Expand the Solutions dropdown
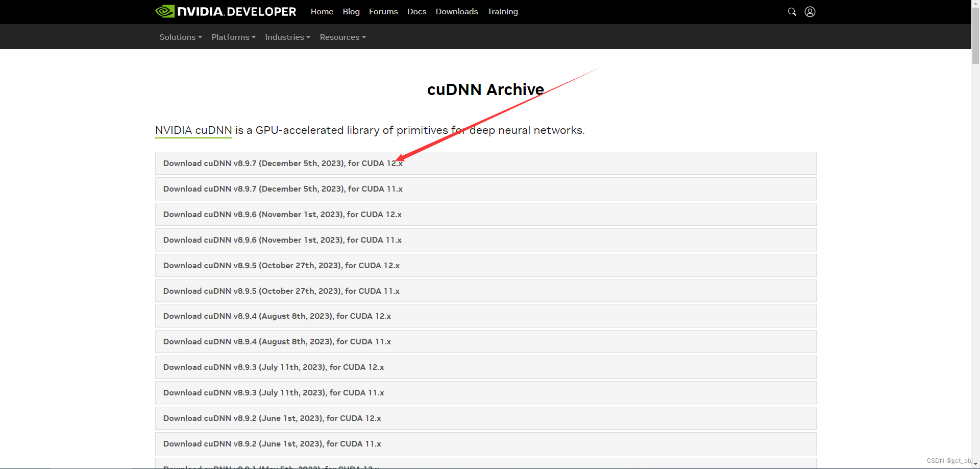The width and height of the screenshot is (980, 469). (x=181, y=37)
